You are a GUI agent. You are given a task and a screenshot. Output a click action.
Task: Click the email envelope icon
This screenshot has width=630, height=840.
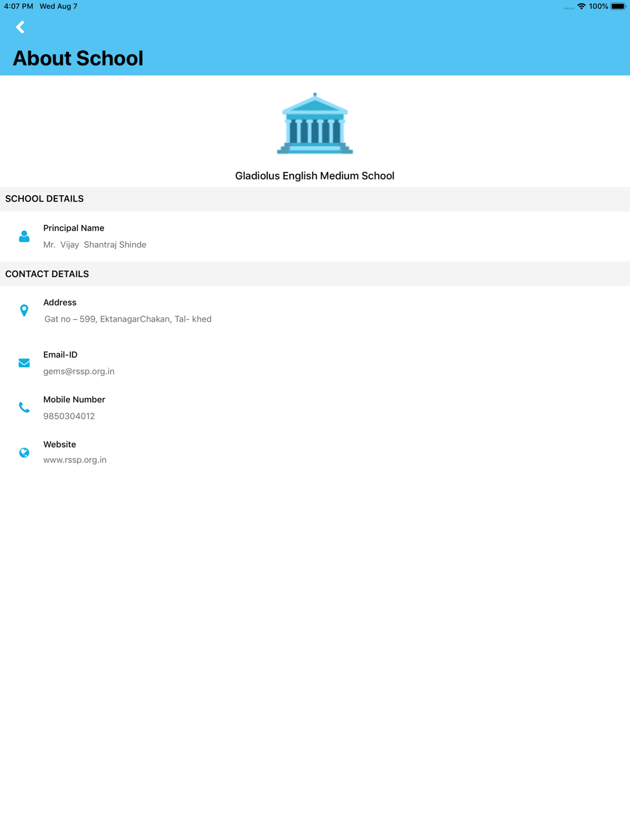(x=24, y=363)
